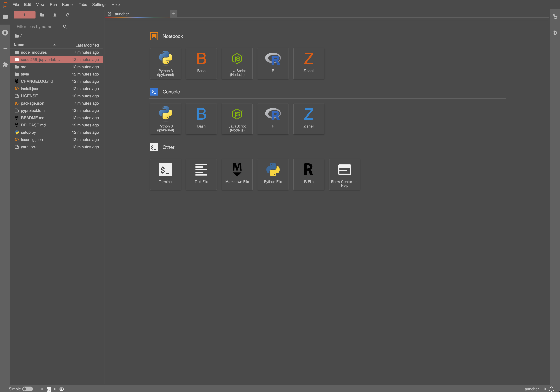The height and width of the screenshot is (392, 560).
Task: Click the red New Launcher plus button
Action: [x=24, y=15]
